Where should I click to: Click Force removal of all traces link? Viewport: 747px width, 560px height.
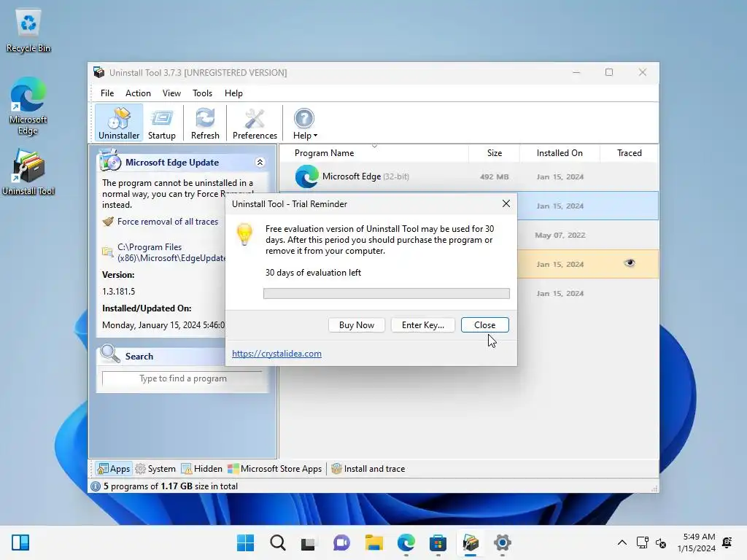click(x=168, y=222)
